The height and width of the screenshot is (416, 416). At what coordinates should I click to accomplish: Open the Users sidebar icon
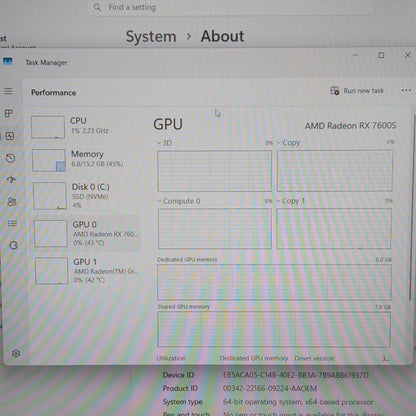pyautogui.click(x=12, y=202)
